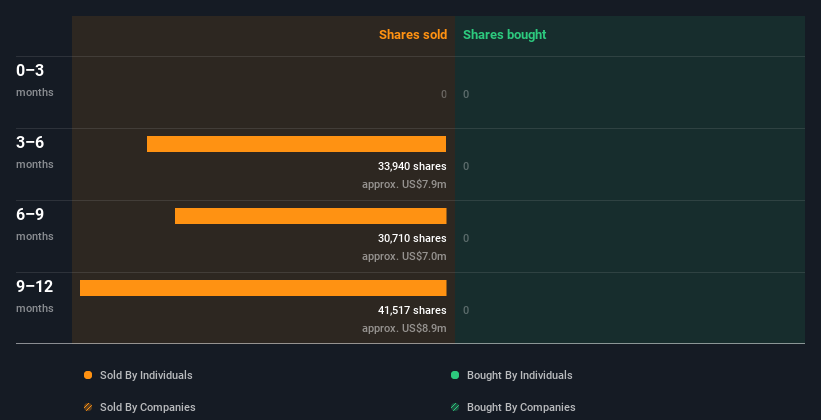Toggle the Sold By Individuals legend label
Image resolution: width=821 pixels, height=420 pixels.
click(146, 375)
